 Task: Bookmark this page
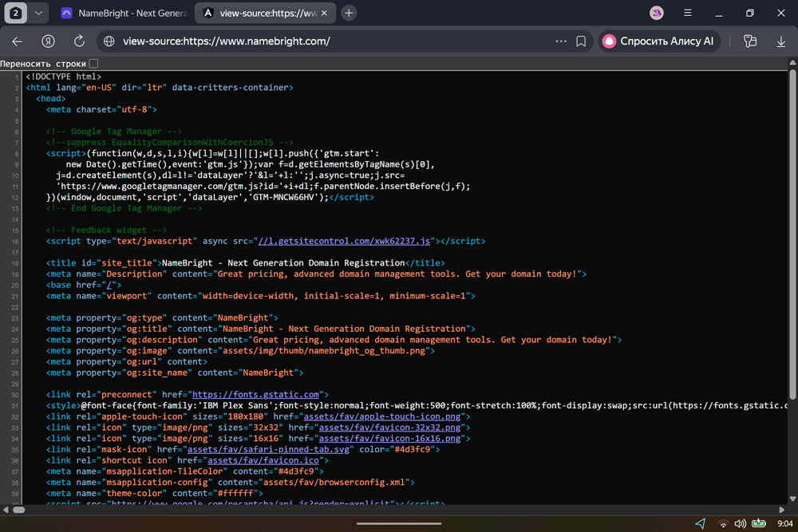pos(581,41)
